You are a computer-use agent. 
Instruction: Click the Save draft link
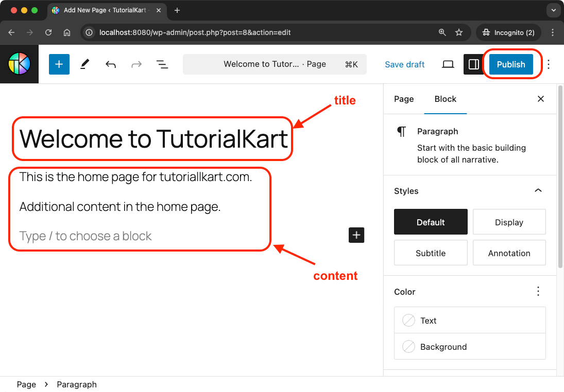tap(404, 64)
